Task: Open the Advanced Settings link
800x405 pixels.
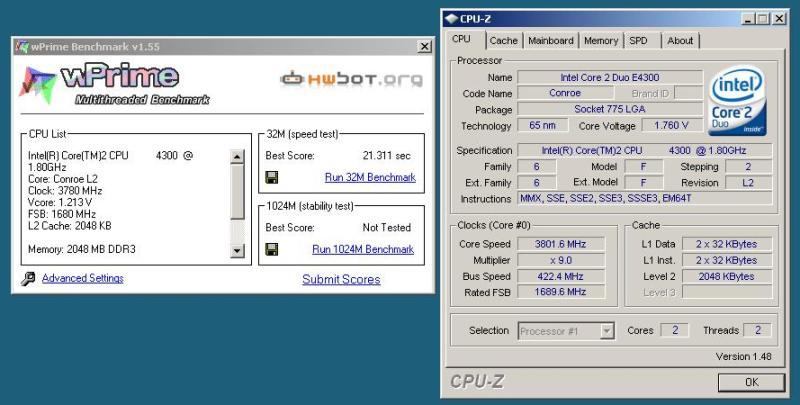Action: 83,279
